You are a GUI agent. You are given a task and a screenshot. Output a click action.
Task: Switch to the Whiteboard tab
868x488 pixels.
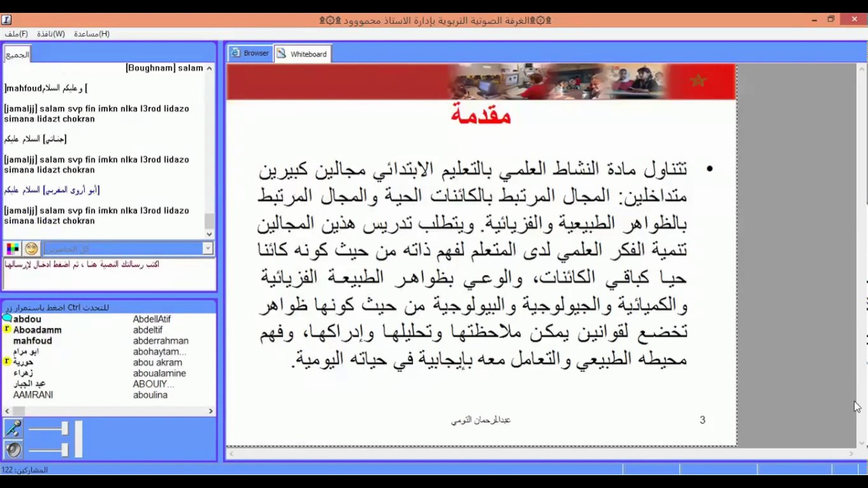click(x=302, y=54)
